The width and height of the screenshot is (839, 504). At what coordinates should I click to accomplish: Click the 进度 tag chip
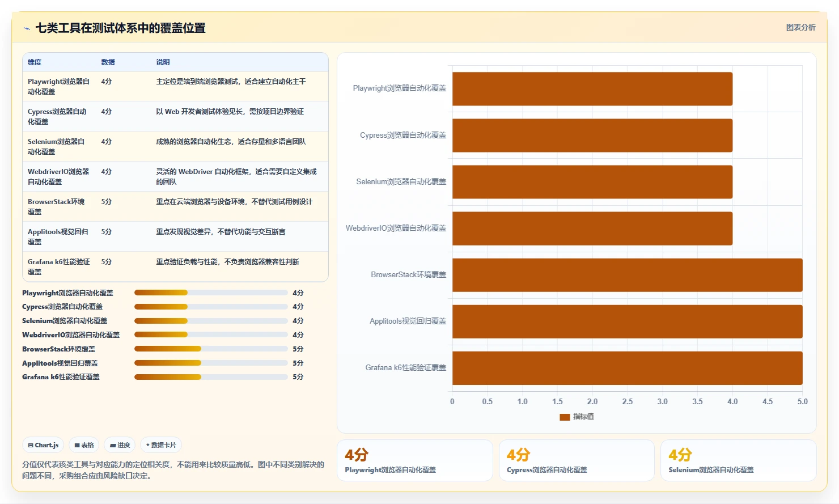[x=120, y=445]
